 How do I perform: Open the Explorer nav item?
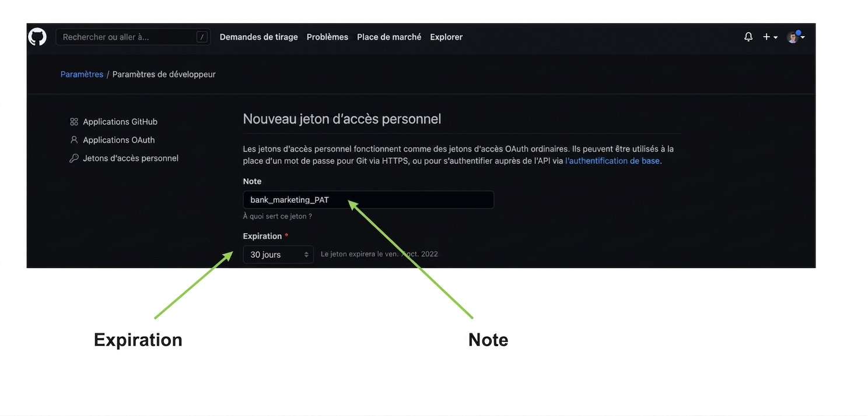(x=446, y=37)
